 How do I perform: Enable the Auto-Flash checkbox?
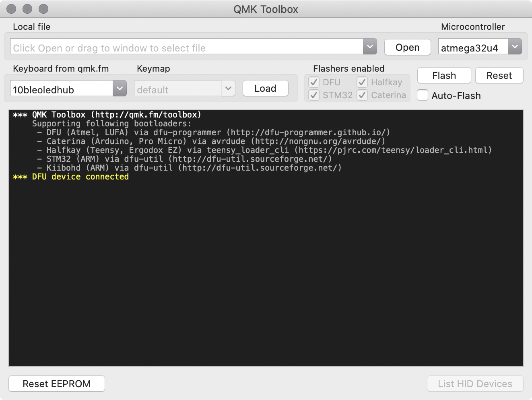tap(423, 95)
